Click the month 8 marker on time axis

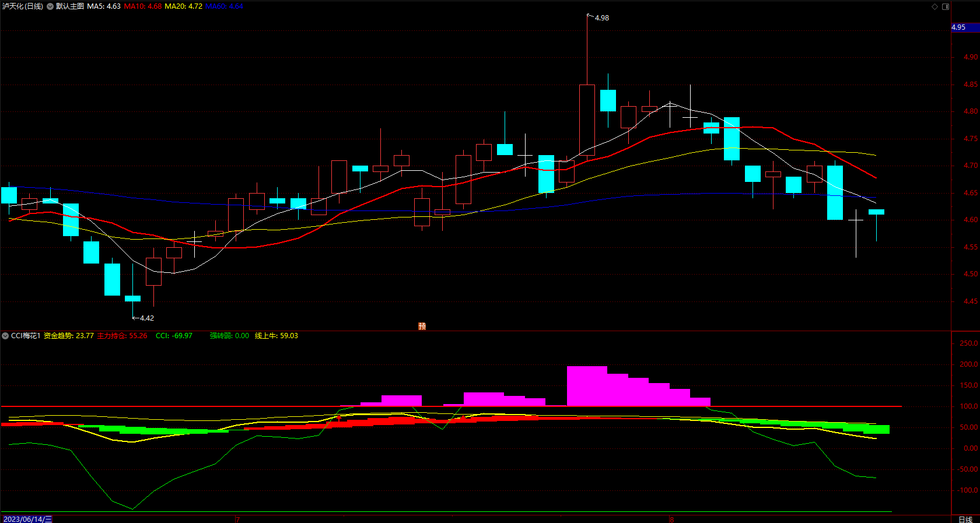click(x=672, y=520)
